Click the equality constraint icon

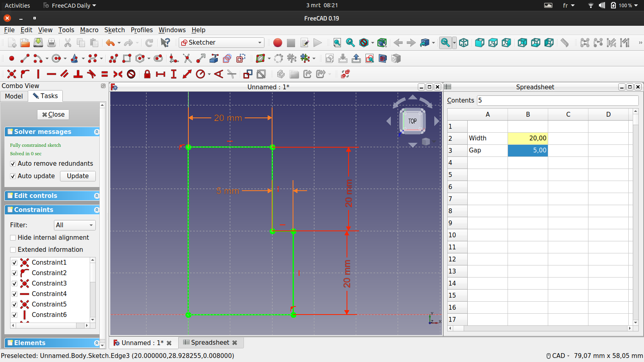(x=105, y=74)
